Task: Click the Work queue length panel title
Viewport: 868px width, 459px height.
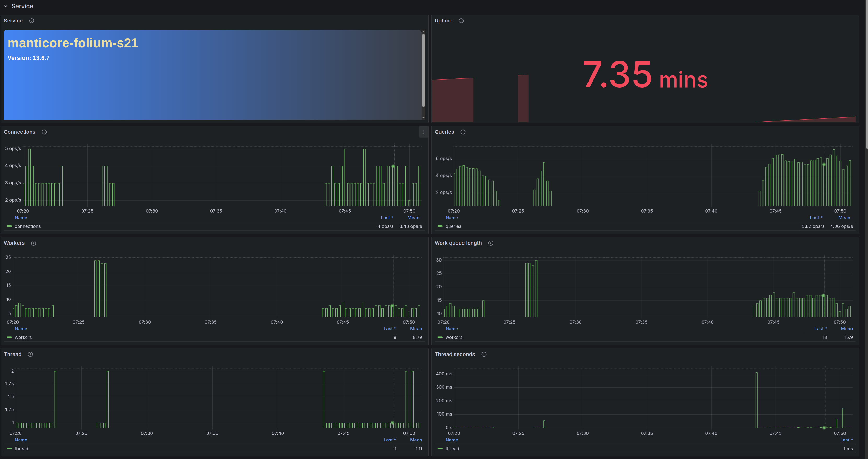Action: 458,243
